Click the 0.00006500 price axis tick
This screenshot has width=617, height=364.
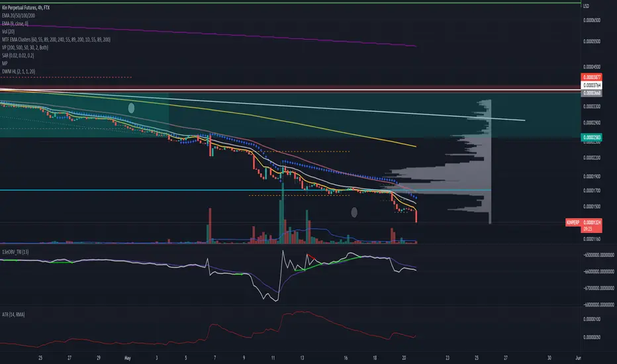592,20
